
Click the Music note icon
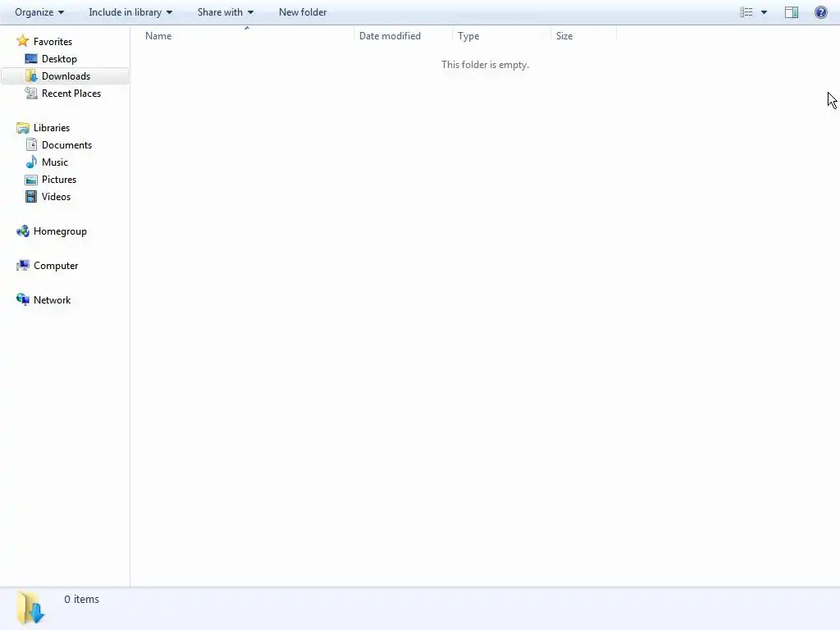coord(31,162)
